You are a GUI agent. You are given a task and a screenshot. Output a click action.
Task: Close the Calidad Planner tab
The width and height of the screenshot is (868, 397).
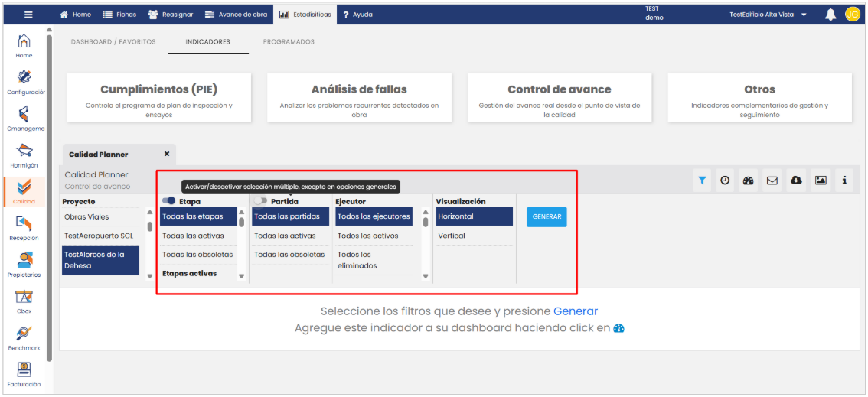(x=167, y=154)
